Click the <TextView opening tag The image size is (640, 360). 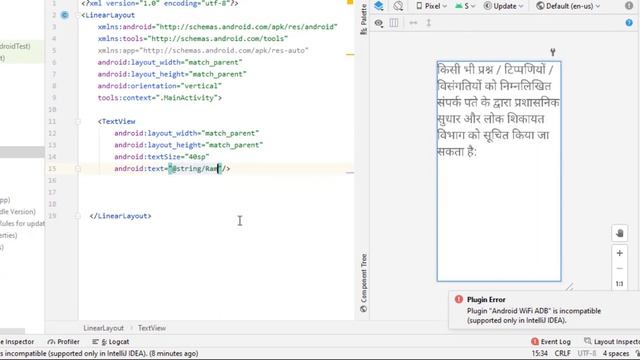coord(116,122)
